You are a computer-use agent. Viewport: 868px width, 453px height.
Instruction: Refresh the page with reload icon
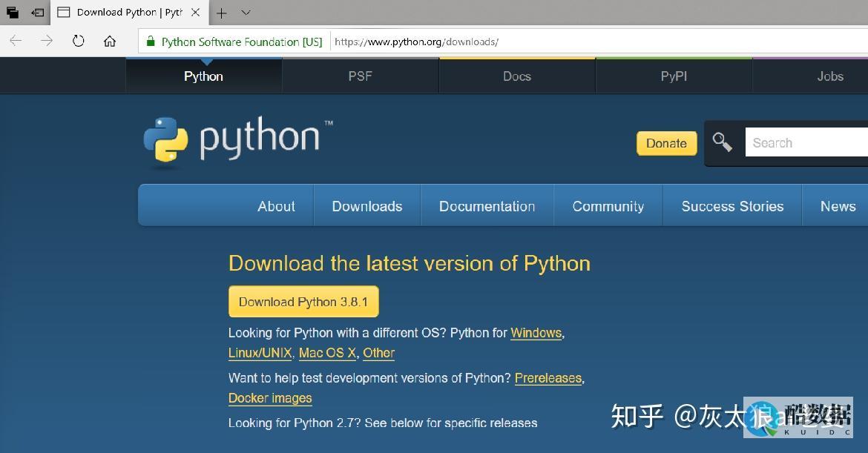pos(79,41)
